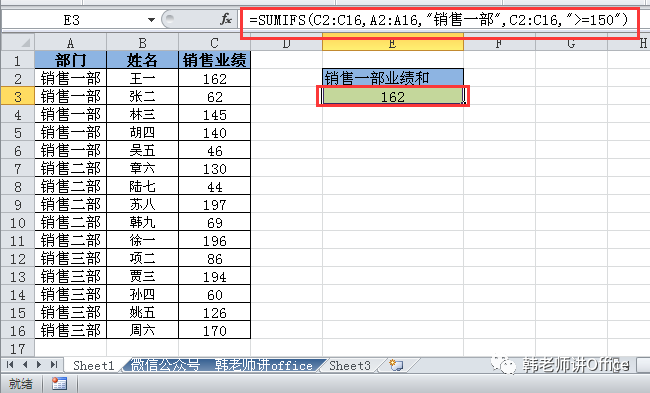This screenshot has height=393, width=650.
Task: Click the cell with name 张二
Action: click(x=142, y=97)
